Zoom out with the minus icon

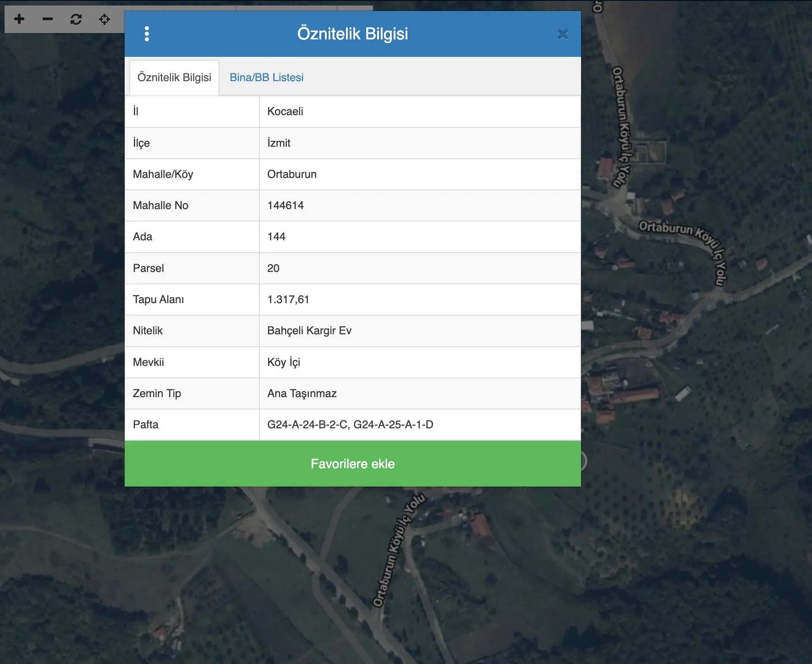click(48, 19)
